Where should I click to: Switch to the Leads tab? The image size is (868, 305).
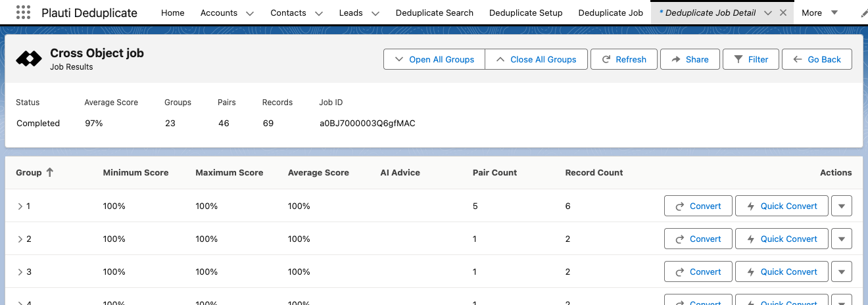[352, 12]
